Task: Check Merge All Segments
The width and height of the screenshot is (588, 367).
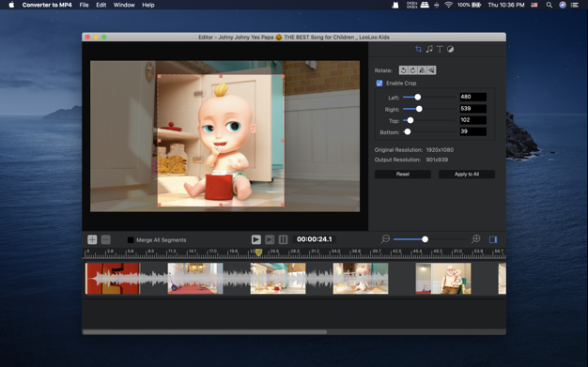Action: pos(131,240)
